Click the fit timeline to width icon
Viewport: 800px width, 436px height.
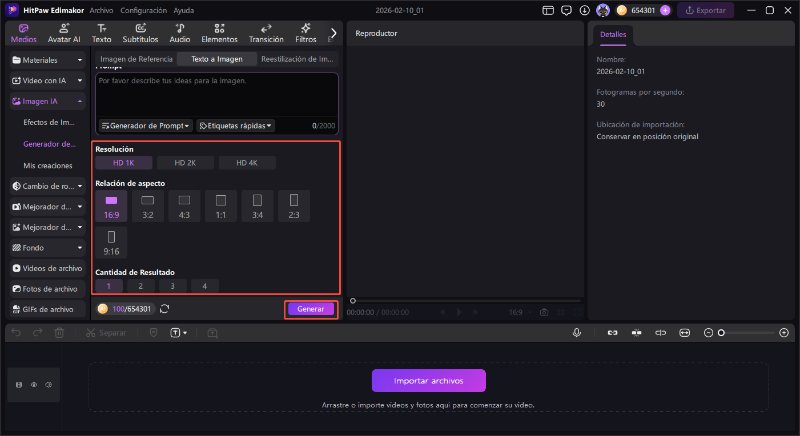pos(685,333)
